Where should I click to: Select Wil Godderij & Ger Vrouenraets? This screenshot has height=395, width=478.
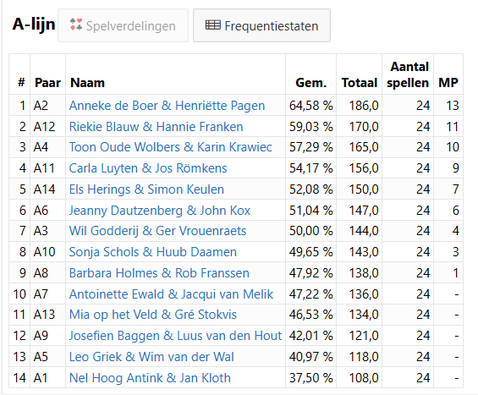click(x=158, y=231)
